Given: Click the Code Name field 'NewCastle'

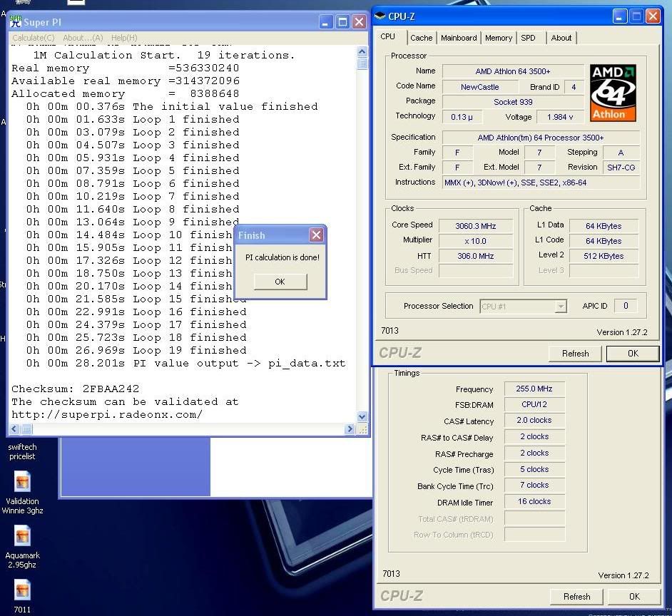Looking at the screenshot, I should (480, 87).
